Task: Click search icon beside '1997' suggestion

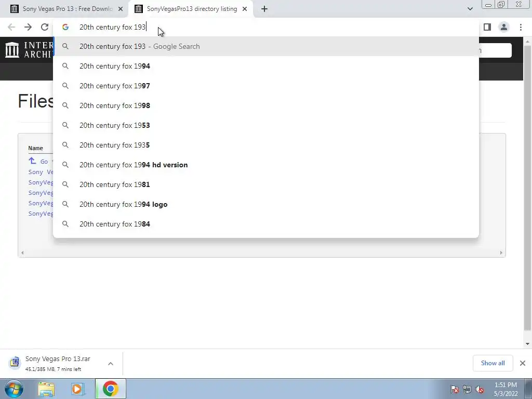Action: pyautogui.click(x=65, y=86)
